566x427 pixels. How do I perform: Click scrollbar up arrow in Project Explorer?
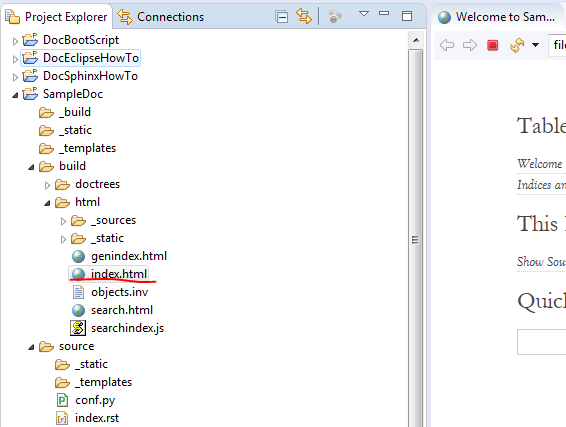point(416,40)
